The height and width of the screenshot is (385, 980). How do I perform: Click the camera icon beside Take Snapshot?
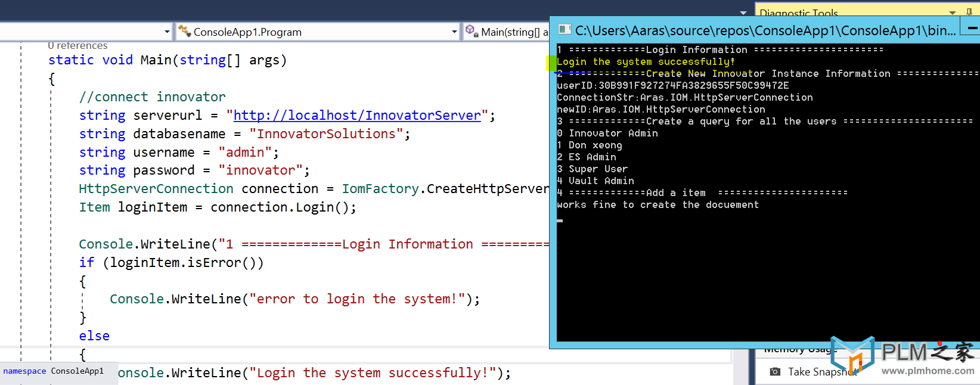click(775, 372)
